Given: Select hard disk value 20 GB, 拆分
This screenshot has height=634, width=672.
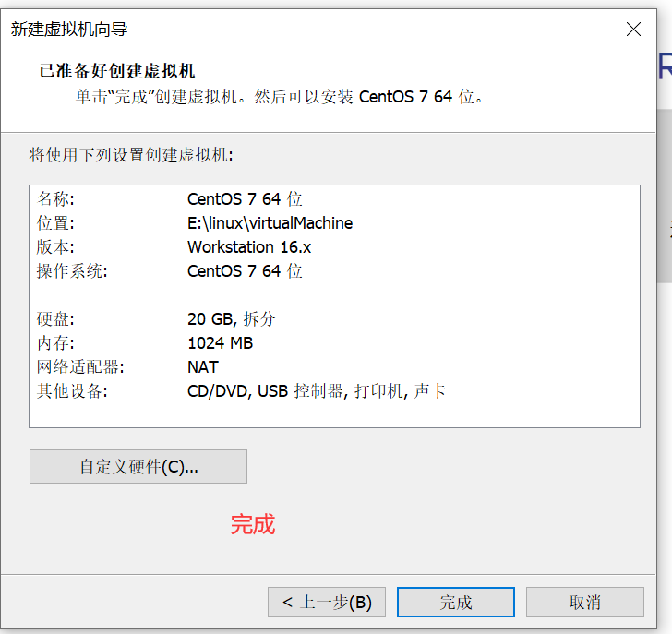Looking at the screenshot, I should 232,319.
